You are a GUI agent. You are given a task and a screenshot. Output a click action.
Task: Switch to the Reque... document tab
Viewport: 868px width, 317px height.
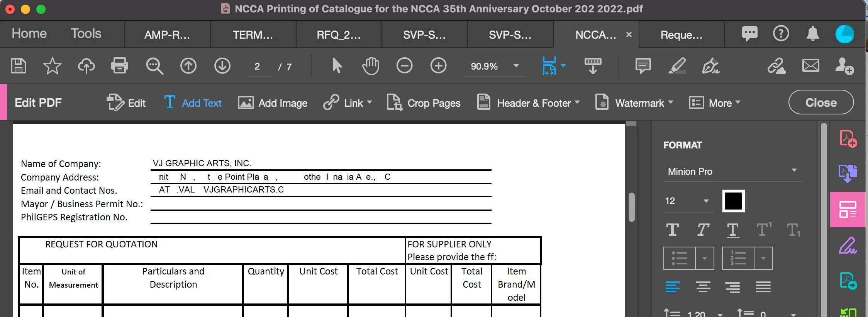(682, 35)
